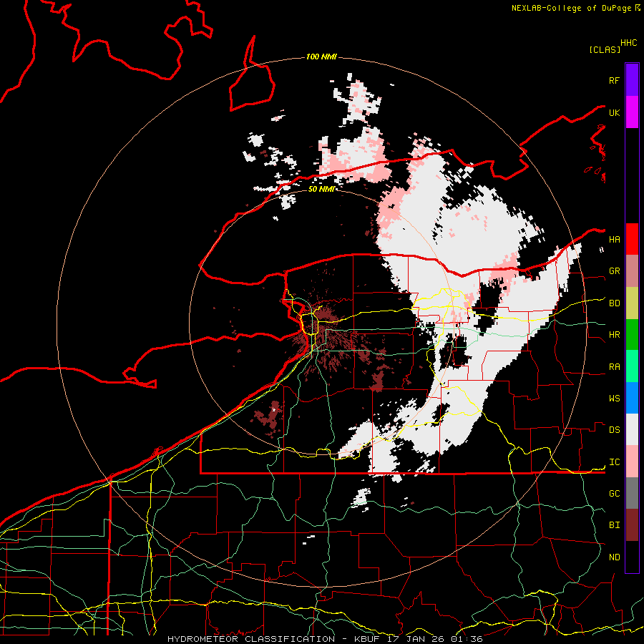The image size is (644, 644).
Task: Click the GC gray legend swatch
Action: [632, 493]
